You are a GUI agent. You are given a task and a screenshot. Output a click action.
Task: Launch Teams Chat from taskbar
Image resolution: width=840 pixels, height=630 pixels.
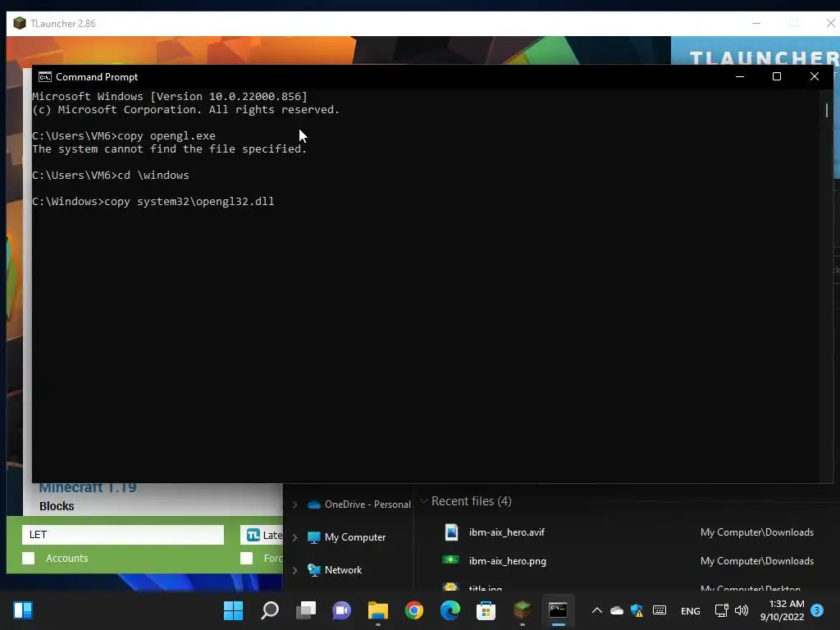(x=342, y=610)
